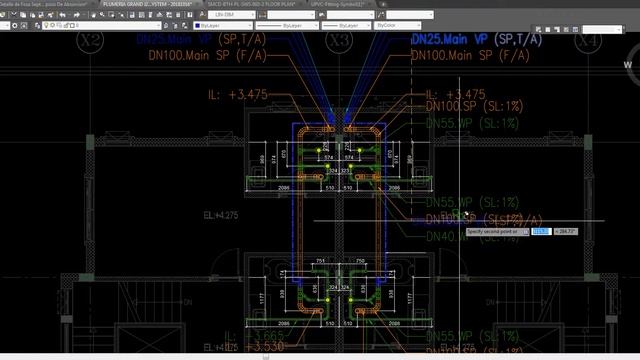Image resolution: width=640 pixels, height=360 pixels.
Task: Open the QuickCalc calculator icon
Action: point(178,15)
